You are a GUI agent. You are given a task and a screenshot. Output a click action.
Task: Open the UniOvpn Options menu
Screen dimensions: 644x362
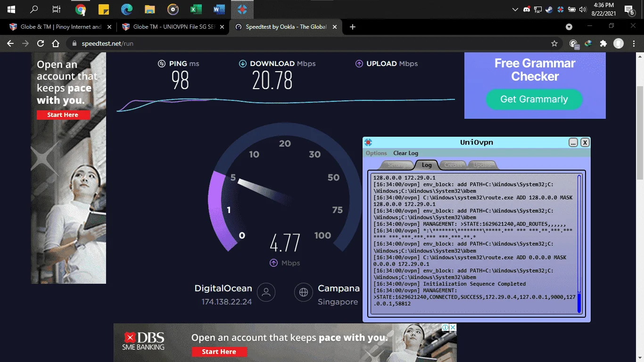pyautogui.click(x=376, y=153)
